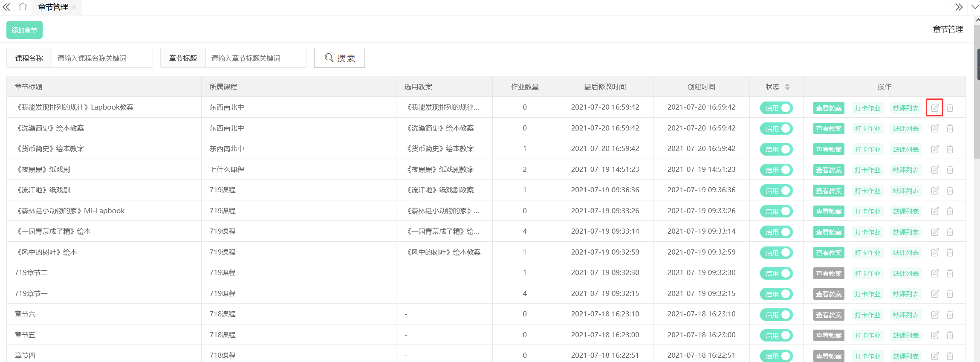Edit the 719章节二 chapter
The height and width of the screenshot is (362, 980).
click(935, 273)
